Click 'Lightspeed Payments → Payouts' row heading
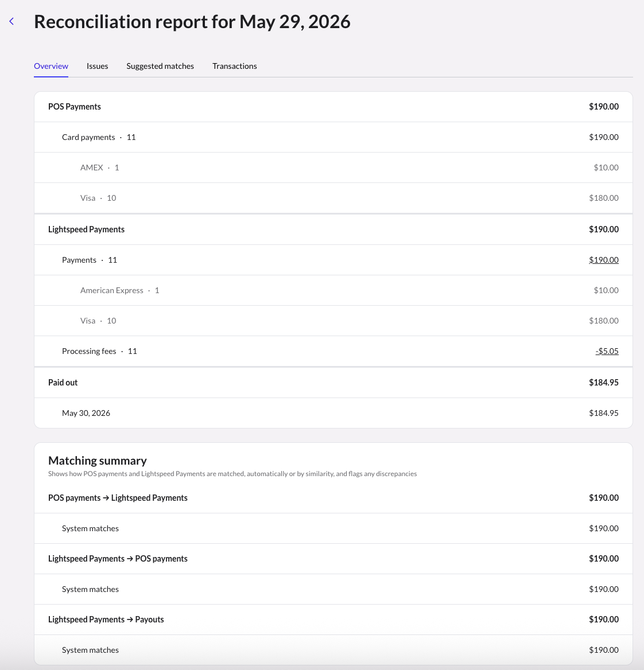This screenshot has height=670, width=644. click(106, 619)
